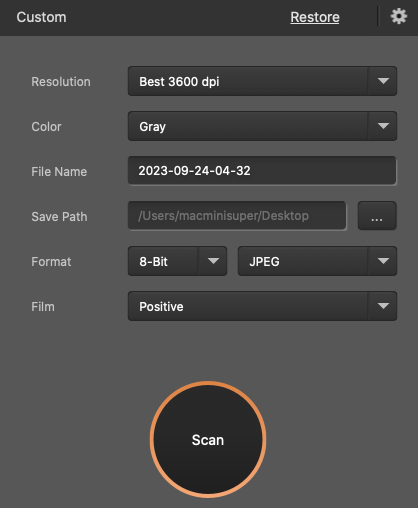Click the Format label
Image resolution: width=418 pixels, height=508 pixels.
point(51,262)
